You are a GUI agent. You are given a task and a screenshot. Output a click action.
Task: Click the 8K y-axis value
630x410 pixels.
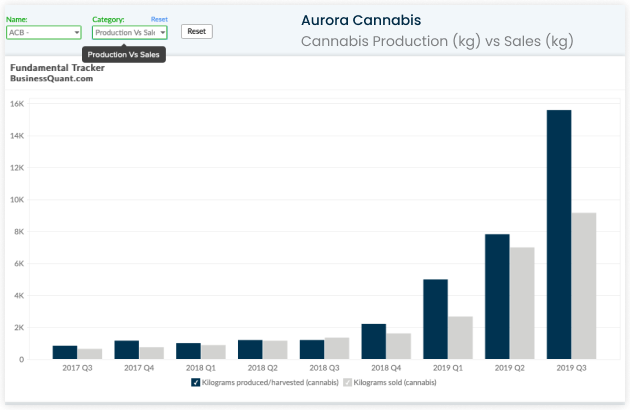click(19, 232)
